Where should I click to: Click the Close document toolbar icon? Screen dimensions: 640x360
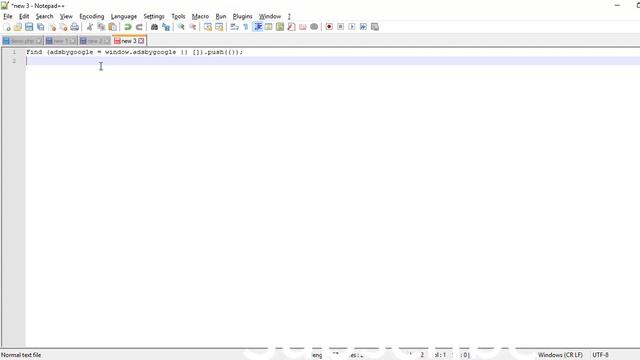(x=52, y=27)
